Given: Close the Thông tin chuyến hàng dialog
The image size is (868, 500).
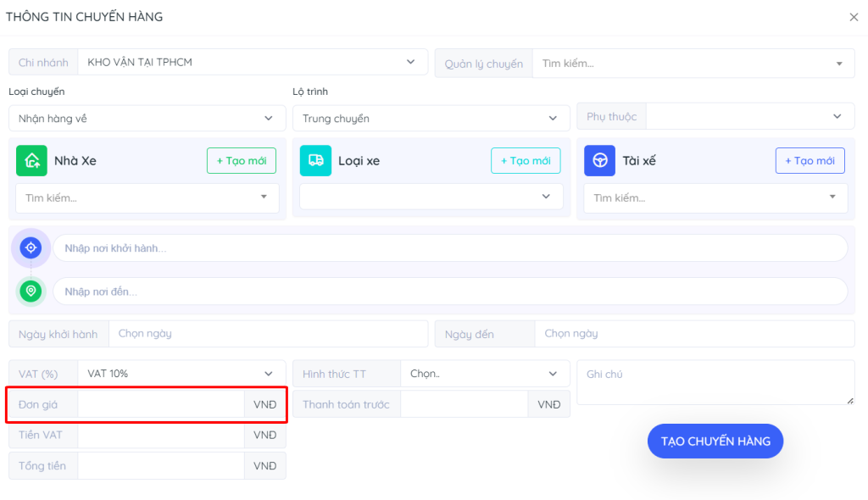Looking at the screenshot, I should click(854, 17).
